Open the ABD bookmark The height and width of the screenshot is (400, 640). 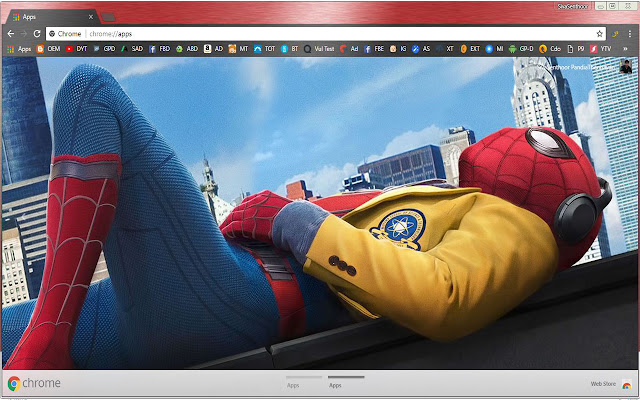tap(187, 49)
